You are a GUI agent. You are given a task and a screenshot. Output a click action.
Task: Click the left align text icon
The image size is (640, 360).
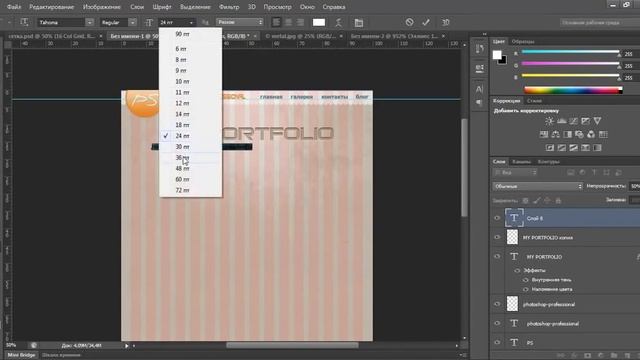click(x=276, y=22)
